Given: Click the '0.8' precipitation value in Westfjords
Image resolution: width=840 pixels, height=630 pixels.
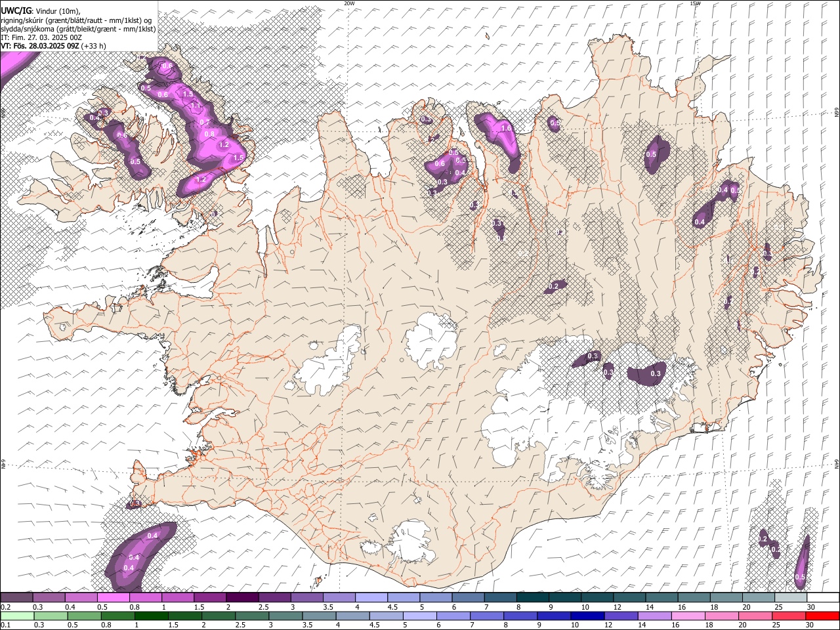Looking at the screenshot, I should point(209,134).
